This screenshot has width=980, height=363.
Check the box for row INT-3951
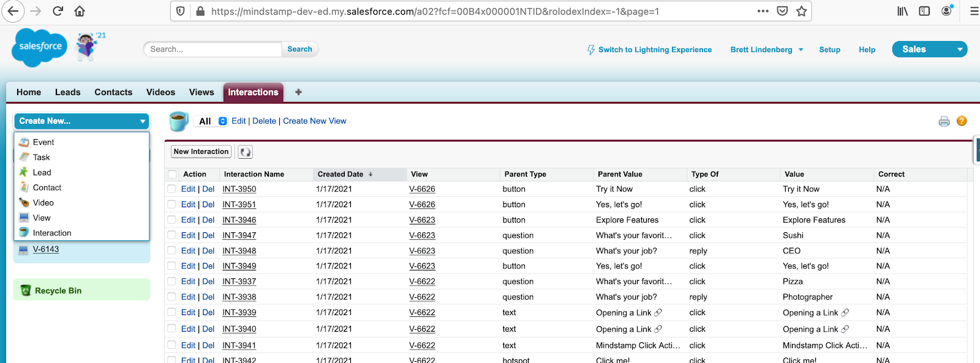click(171, 204)
